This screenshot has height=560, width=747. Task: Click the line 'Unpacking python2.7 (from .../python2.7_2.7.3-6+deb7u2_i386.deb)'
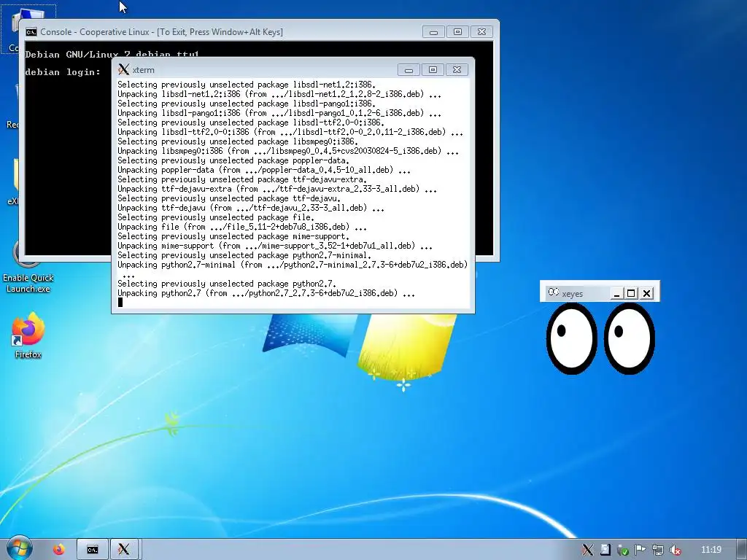tap(266, 293)
